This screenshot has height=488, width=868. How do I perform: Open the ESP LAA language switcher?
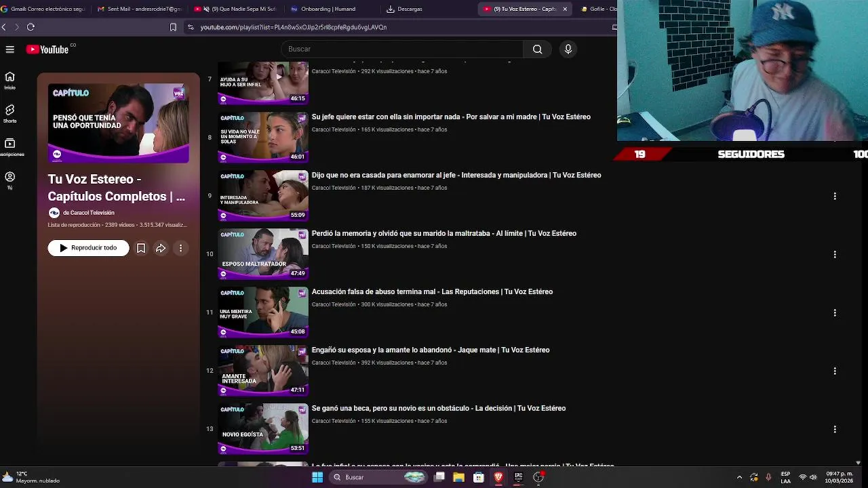pyautogui.click(x=785, y=477)
